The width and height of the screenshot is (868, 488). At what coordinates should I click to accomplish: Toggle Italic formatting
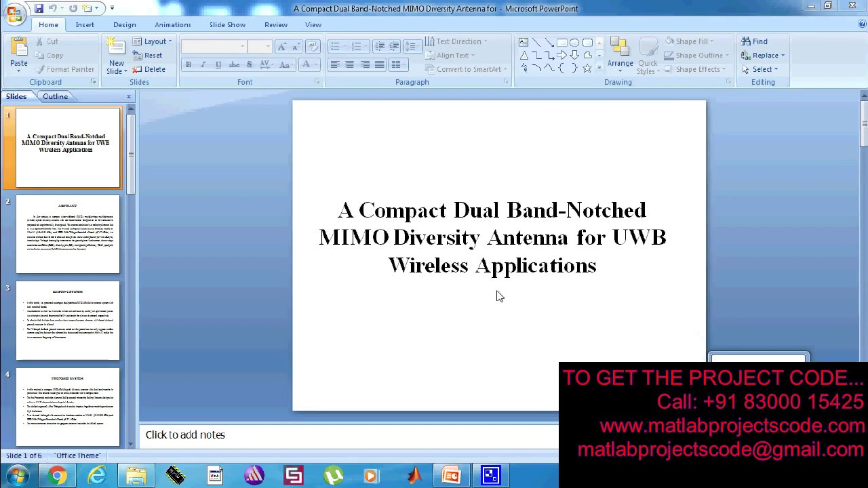203,64
